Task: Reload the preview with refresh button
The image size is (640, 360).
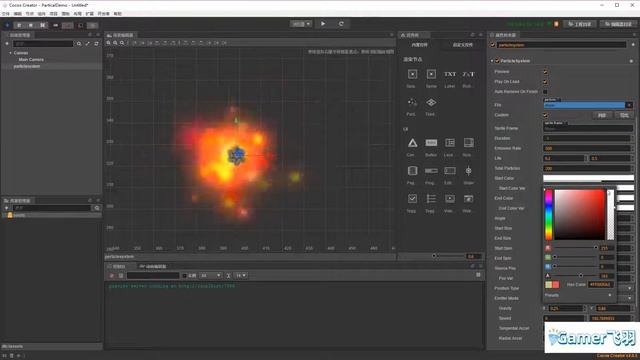Action: [x=341, y=24]
